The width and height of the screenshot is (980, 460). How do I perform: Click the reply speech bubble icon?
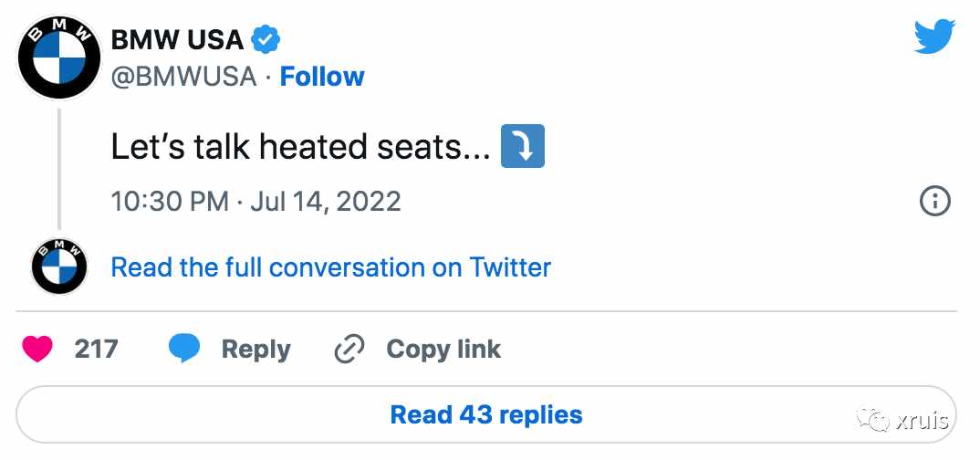(x=184, y=349)
